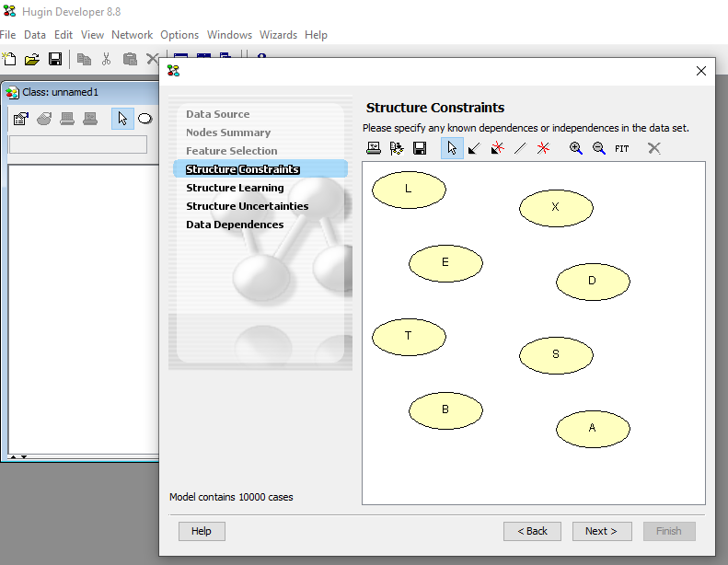
Task: Zoom in on the constraints graph
Action: tap(576, 148)
